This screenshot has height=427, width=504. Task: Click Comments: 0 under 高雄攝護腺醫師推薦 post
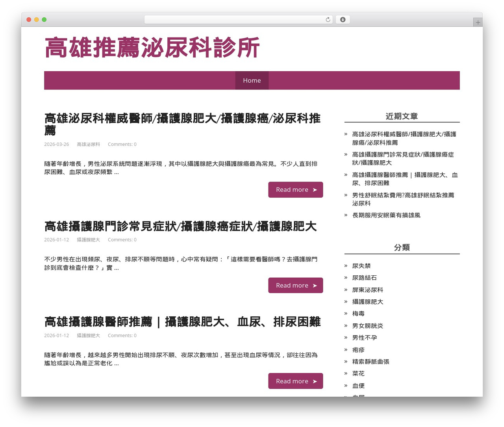(x=122, y=335)
